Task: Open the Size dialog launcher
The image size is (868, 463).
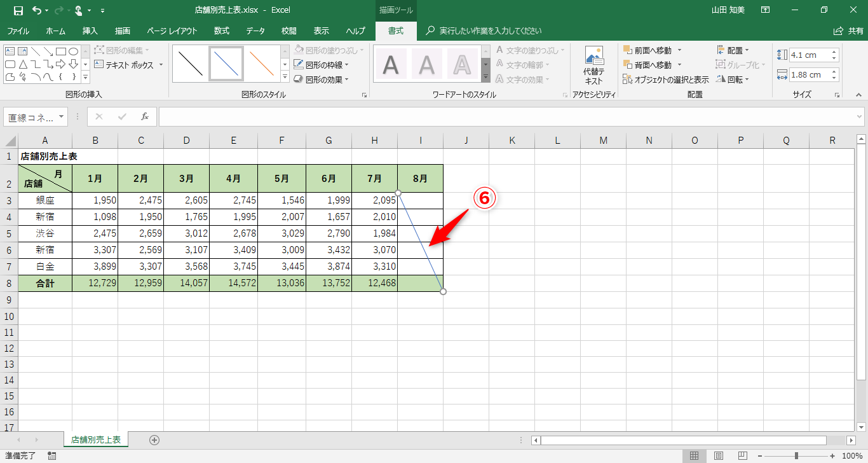Action: 839,95
